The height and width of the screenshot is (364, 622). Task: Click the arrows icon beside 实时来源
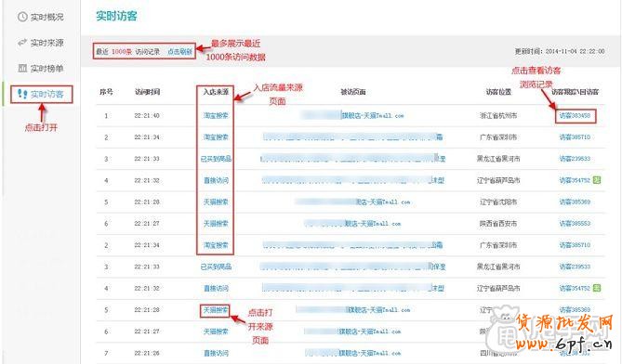pyautogui.click(x=22, y=43)
